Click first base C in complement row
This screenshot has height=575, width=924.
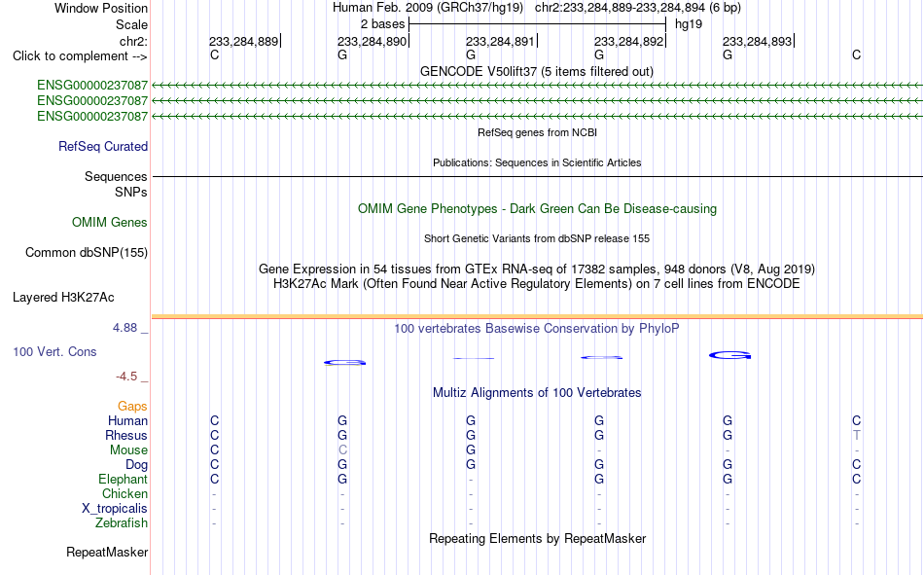[215, 54]
